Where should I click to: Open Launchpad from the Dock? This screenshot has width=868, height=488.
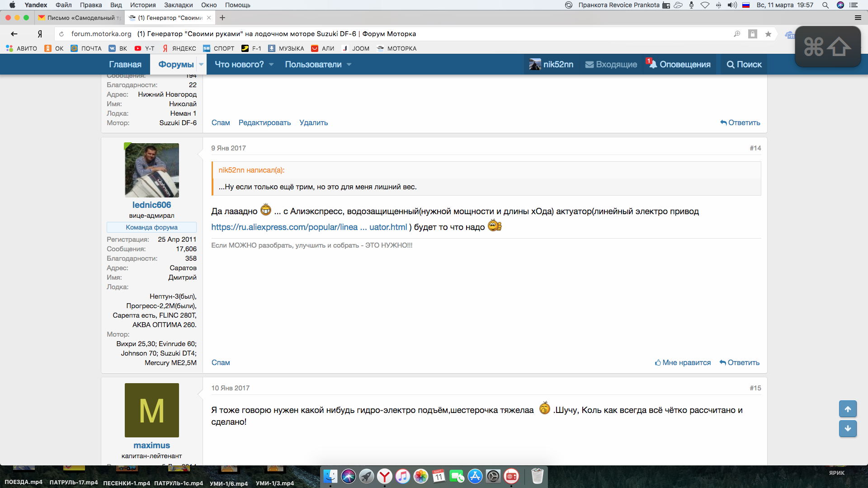367,476
